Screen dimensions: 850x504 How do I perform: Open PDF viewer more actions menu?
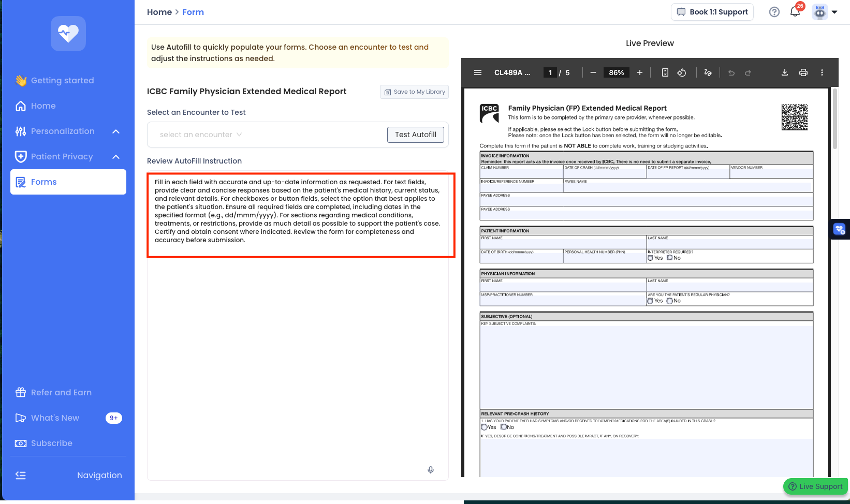coord(822,72)
